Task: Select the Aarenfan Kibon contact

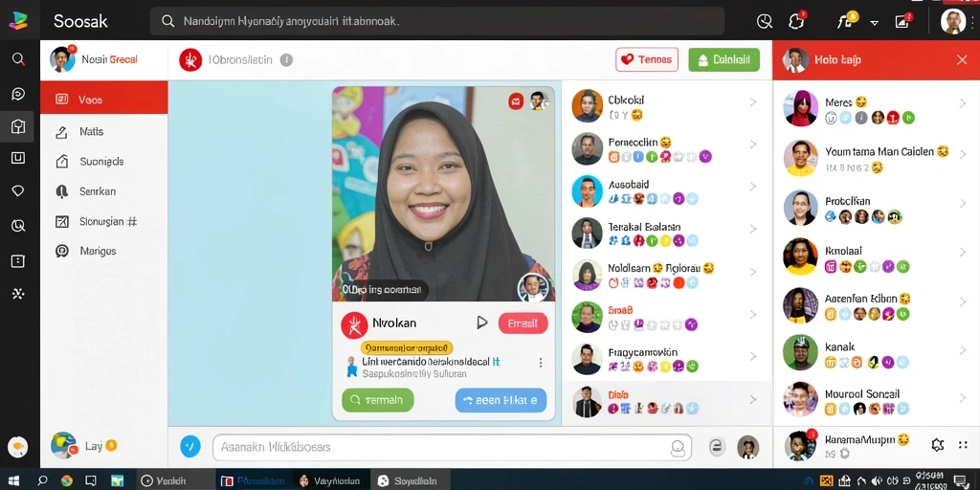Action: [x=876, y=304]
